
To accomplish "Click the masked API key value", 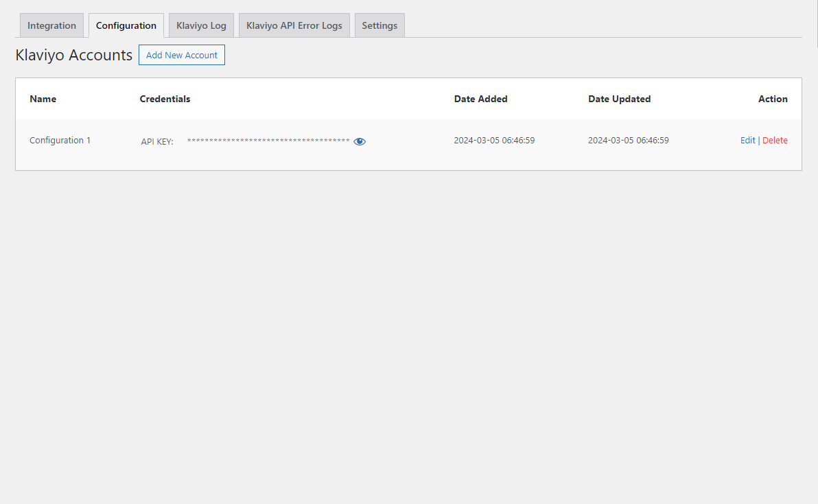I will click(268, 141).
